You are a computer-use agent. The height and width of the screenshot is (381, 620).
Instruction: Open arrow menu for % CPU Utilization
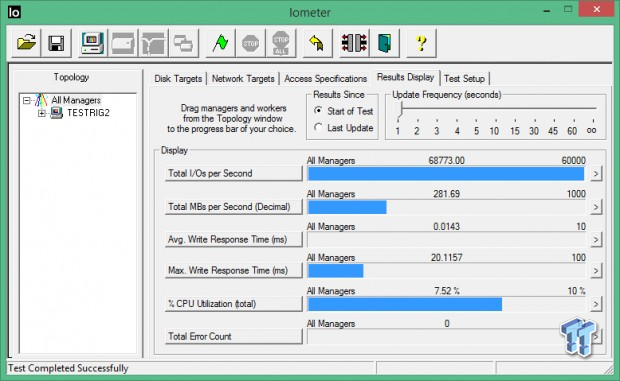point(596,304)
